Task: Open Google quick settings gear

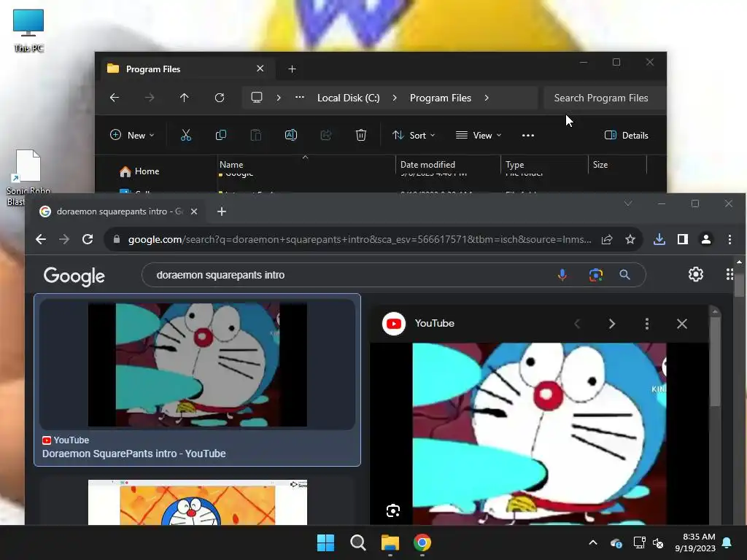Action: pyautogui.click(x=695, y=274)
